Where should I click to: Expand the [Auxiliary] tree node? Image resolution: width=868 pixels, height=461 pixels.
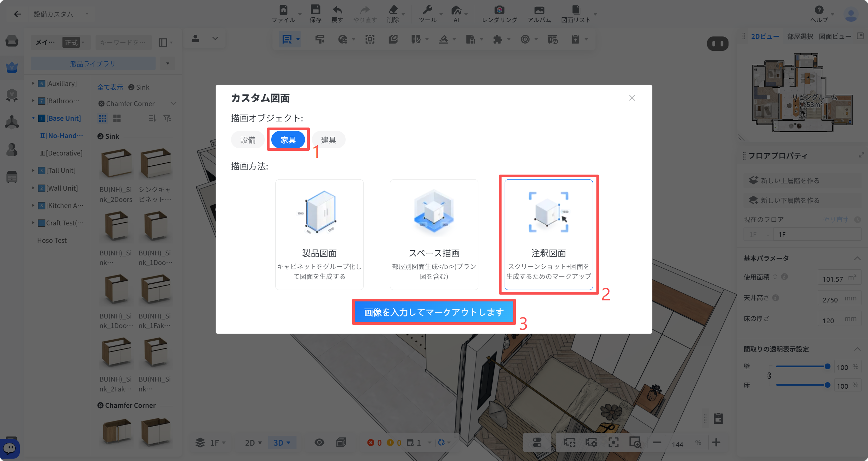(33, 83)
